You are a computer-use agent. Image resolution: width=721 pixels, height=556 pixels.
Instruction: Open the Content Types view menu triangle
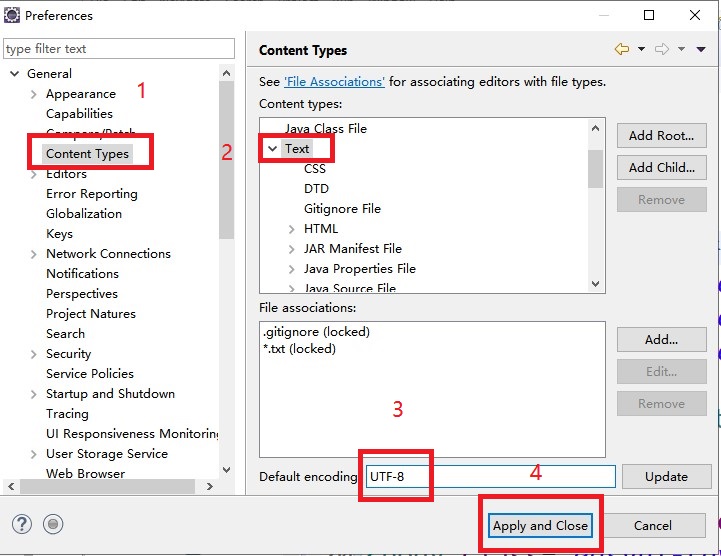[x=701, y=49]
